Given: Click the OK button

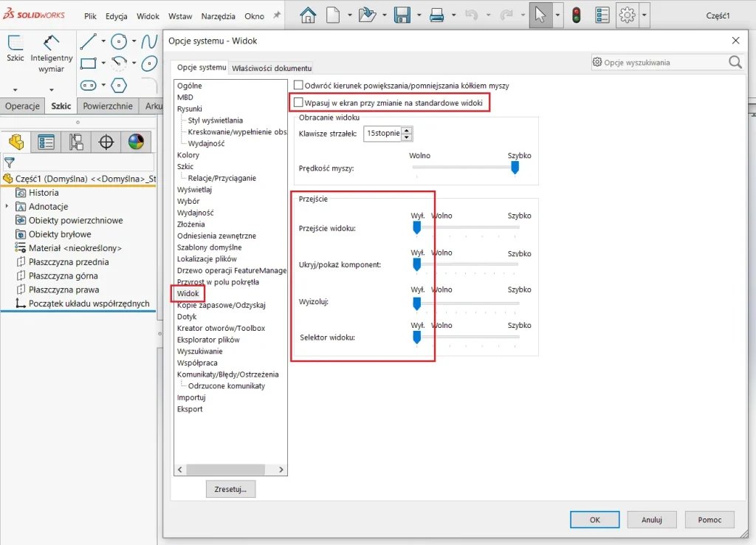Looking at the screenshot, I should tap(594, 519).
